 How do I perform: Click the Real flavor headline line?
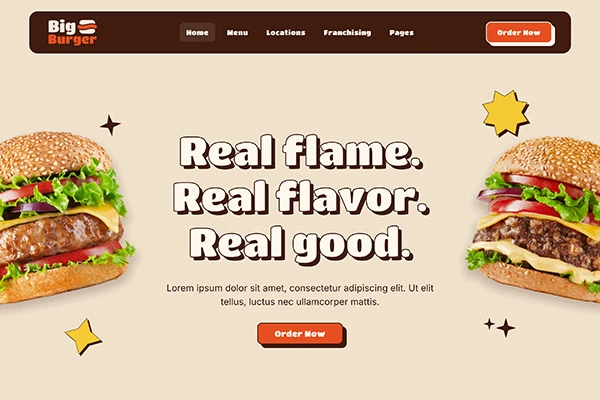tap(301, 197)
